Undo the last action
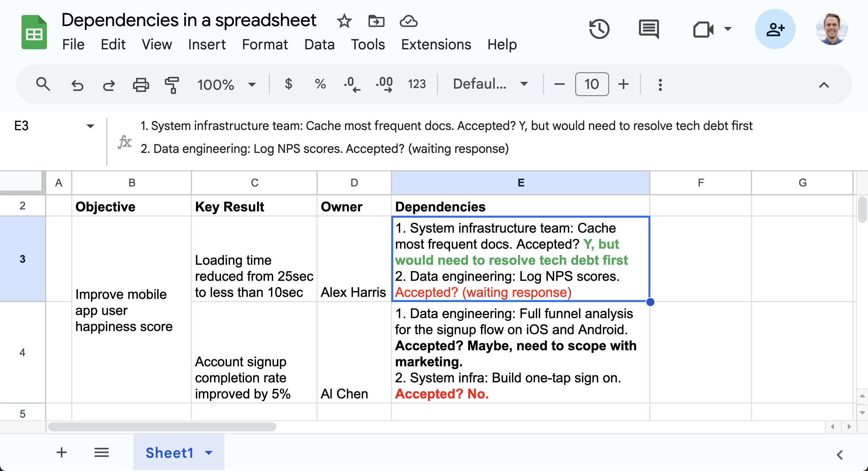This screenshot has height=471, width=868. (77, 85)
